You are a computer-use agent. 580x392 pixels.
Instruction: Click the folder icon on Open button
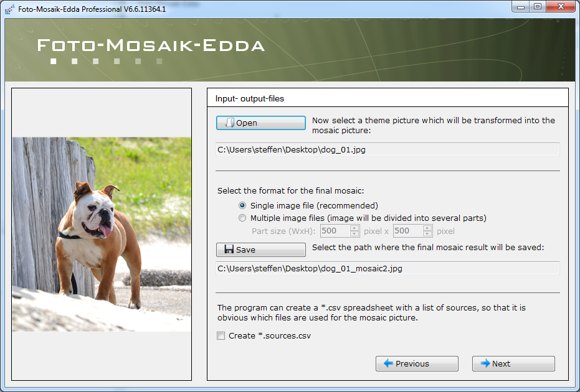point(230,123)
